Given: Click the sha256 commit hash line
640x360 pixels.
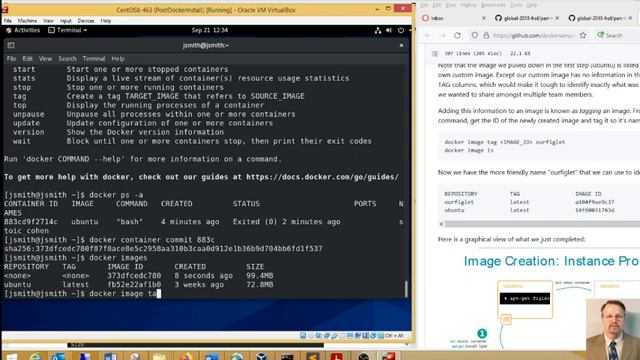Looking at the screenshot, I should (x=163, y=249).
